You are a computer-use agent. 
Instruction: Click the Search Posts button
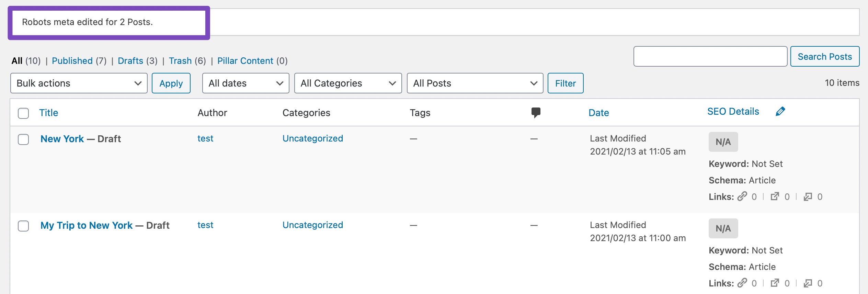825,56
